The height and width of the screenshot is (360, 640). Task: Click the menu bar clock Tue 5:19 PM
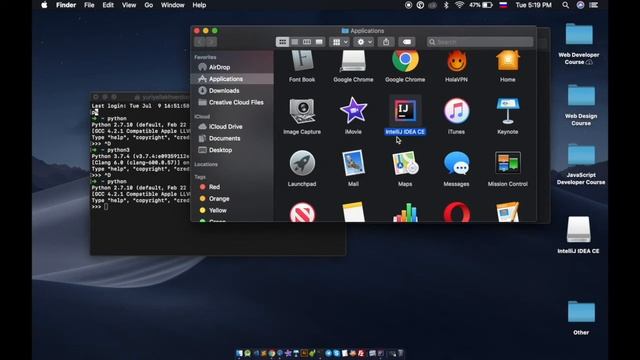533,5
